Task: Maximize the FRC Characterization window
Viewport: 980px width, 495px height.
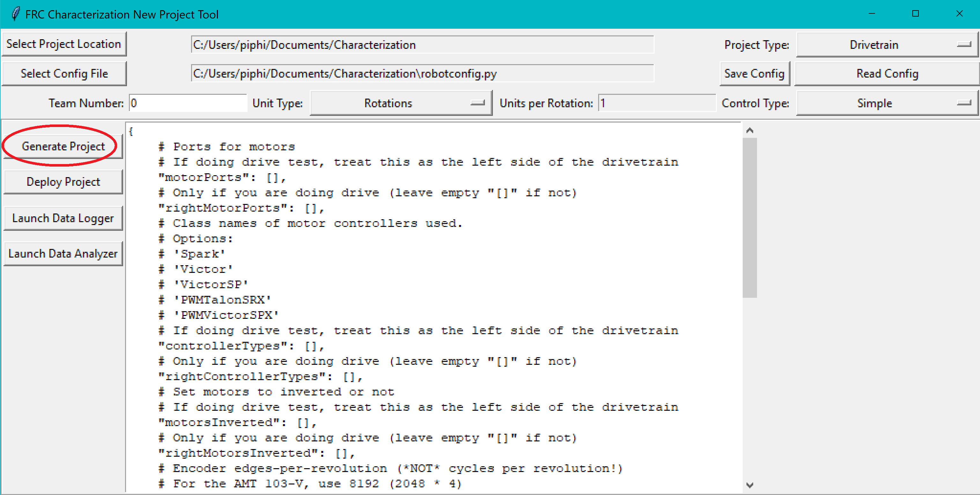Action: click(915, 14)
